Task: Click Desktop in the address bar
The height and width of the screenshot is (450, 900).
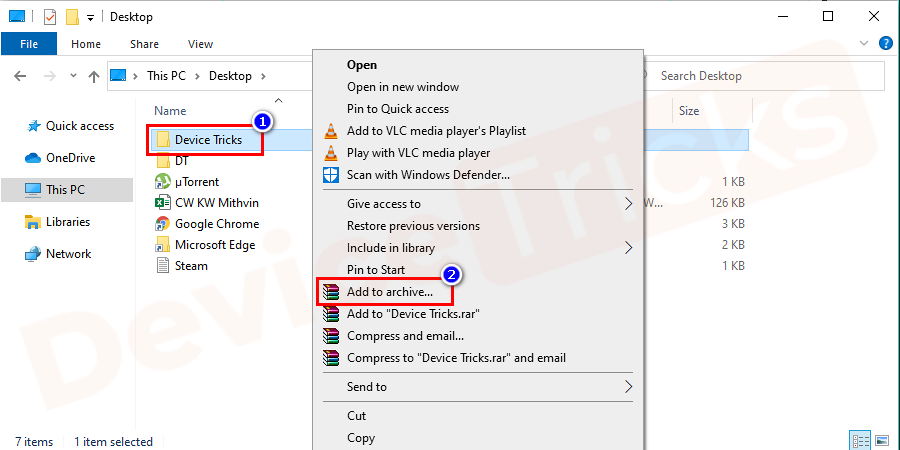Action: click(x=230, y=76)
